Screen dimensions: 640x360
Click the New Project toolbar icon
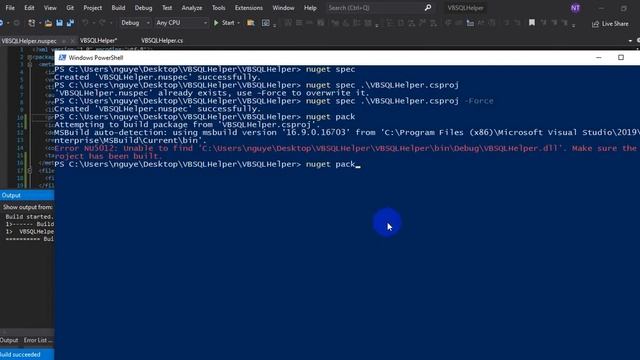click(x=31, y=23)
